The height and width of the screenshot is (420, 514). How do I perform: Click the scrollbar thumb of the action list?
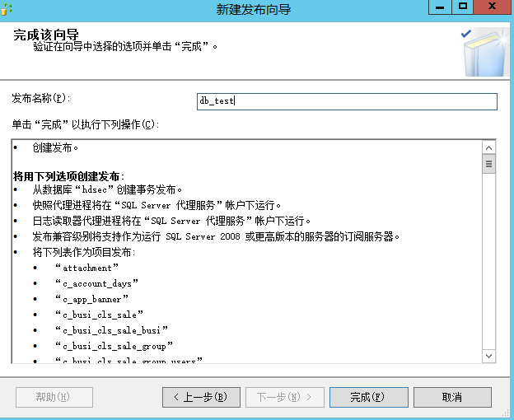(488, 164)
